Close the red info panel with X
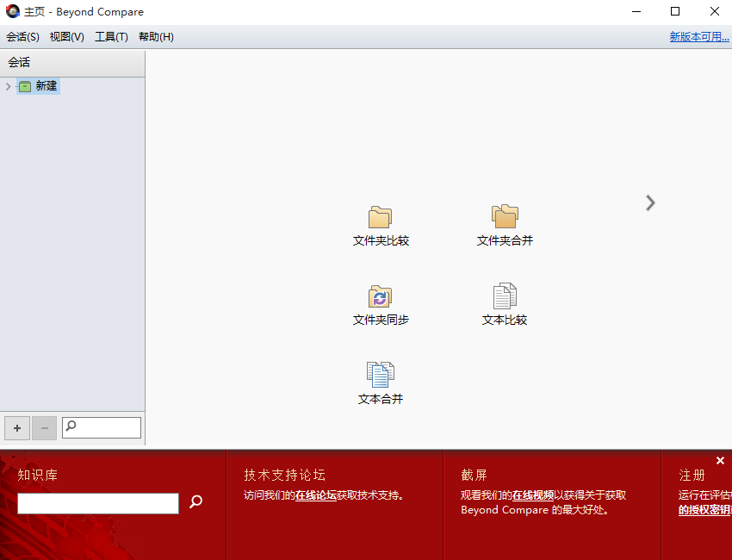732x560 pixels. [x=720, y=461]
